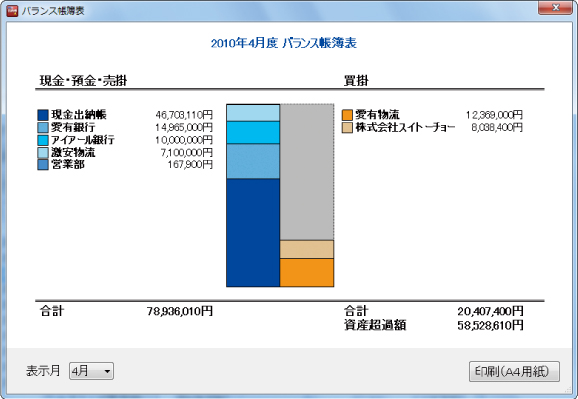578x399 pixels.
Task: Click the 営業部 label
Action: pyautogui.click(x=68, y=164)
